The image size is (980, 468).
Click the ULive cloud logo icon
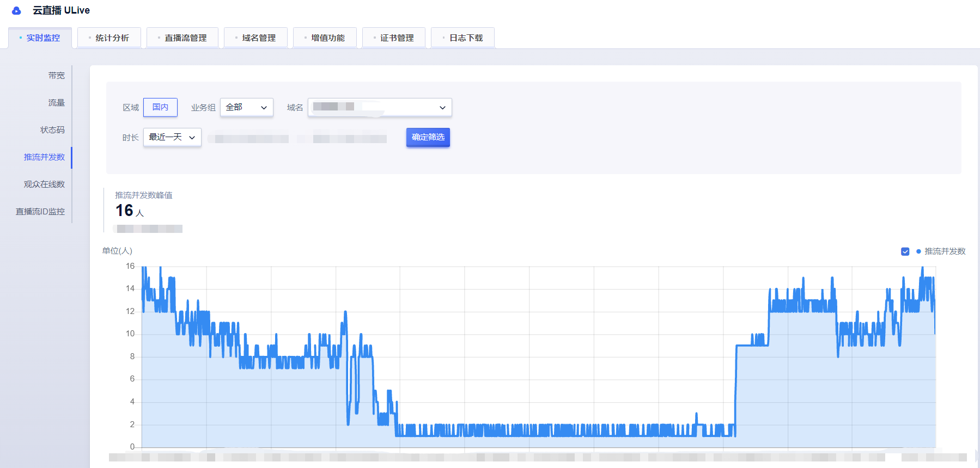click(x=16, y=10)
